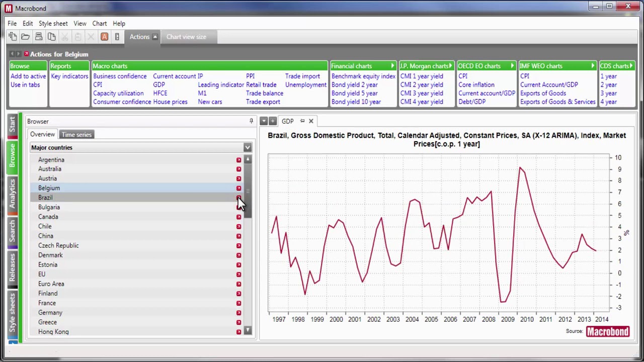The height and width of the screenshot is (362, 644).
Task: Open the Key indicators report link
Action: point(69,76)
